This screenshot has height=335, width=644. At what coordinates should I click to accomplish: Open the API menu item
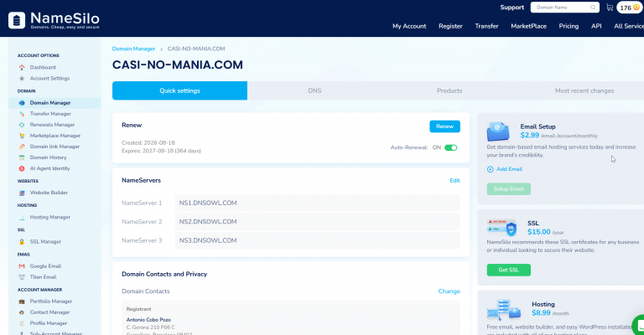coord(596,26)
